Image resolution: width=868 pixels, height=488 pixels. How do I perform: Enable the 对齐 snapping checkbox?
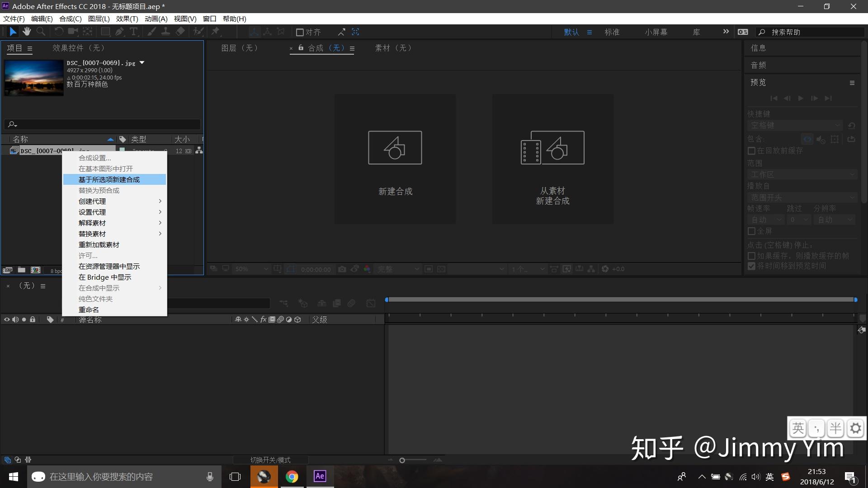pyautogui.click(x=299, y=32)
